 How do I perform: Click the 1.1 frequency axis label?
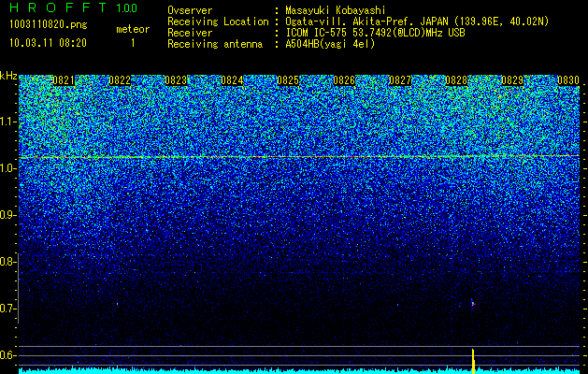click(7, 122)
